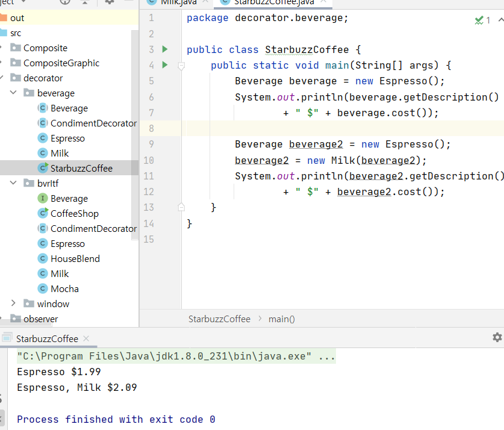Viewport: 504px width, 430px height.
Task: Open Espresso under bvrItf package
Action: [x=67, y=243]
